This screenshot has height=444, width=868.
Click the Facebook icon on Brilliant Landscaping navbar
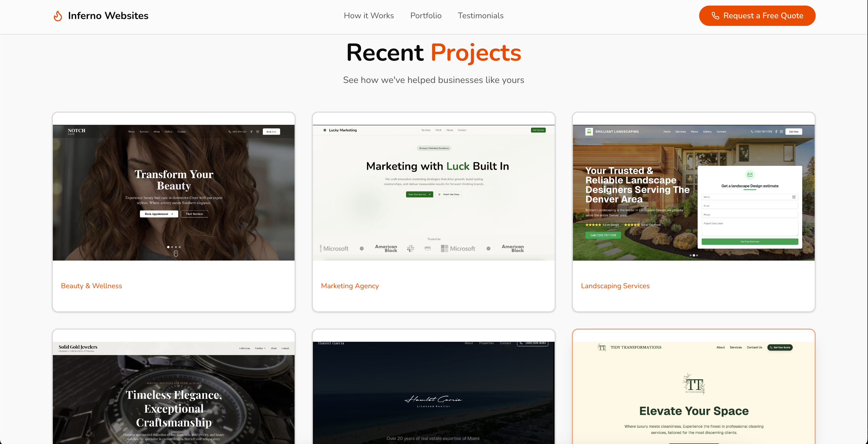(x=776, y=132)
